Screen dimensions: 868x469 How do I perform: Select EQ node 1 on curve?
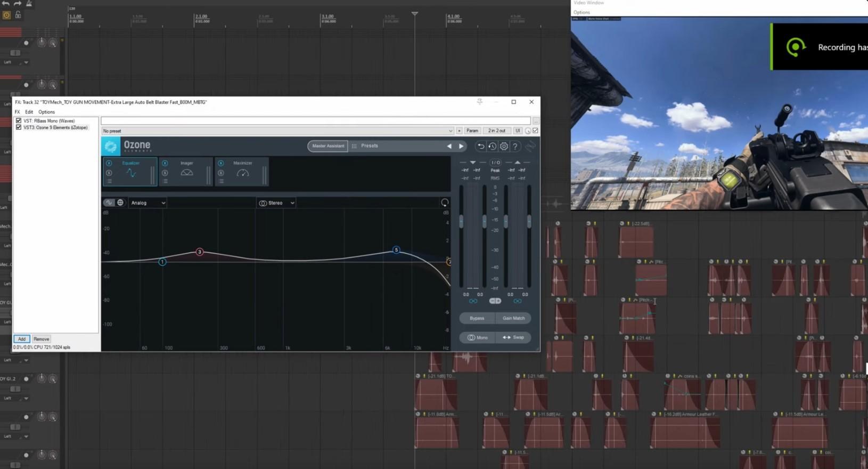coord(162,262)
